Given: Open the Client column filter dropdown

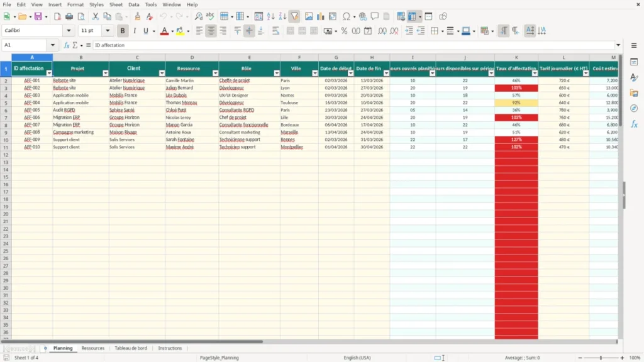Looking at the screenshot, I should click(x=162, y=73).
